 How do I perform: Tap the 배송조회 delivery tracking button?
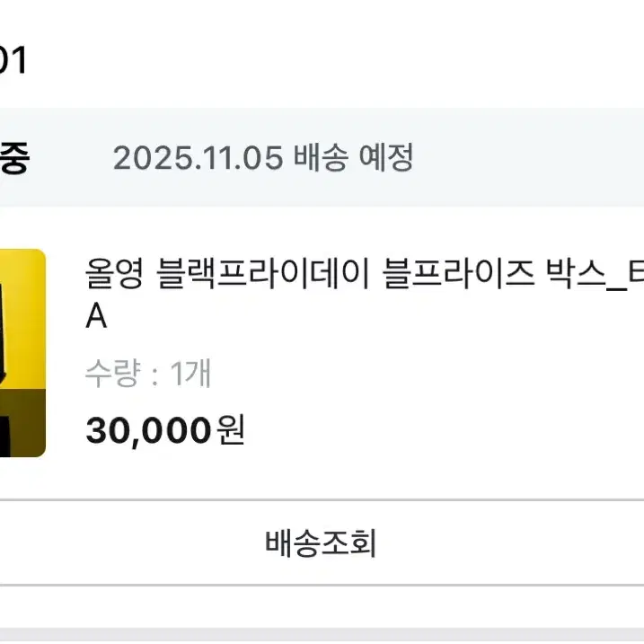(x=322, y=543)
